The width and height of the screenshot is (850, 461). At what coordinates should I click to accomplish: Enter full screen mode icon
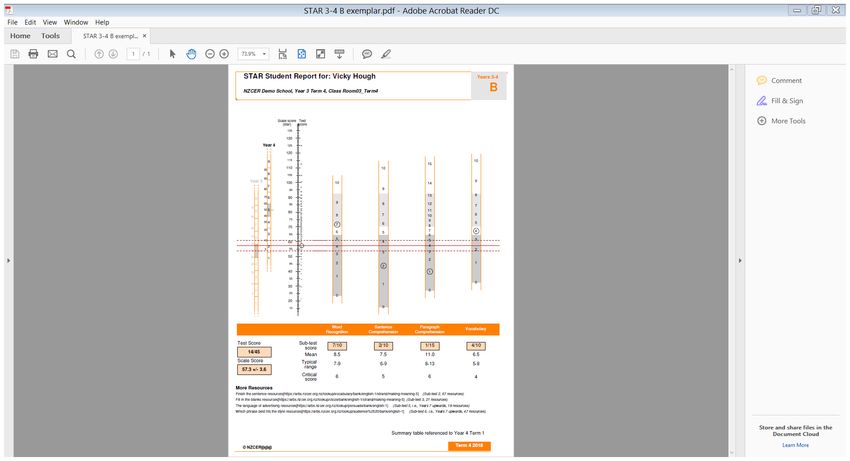[x=320, y=54]
